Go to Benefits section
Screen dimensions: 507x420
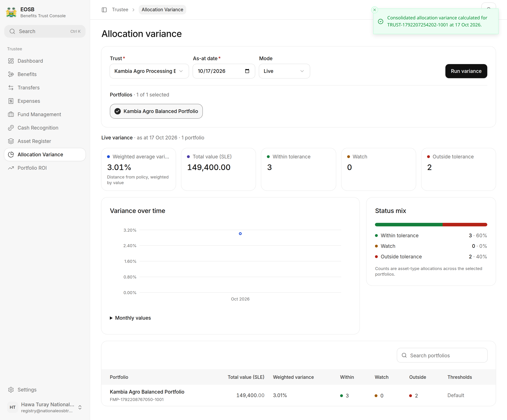click(x=45, y=74)
